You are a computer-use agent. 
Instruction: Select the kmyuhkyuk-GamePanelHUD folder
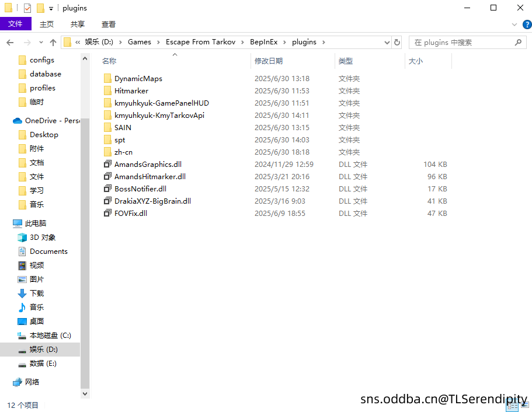click(x=162, y=103)
